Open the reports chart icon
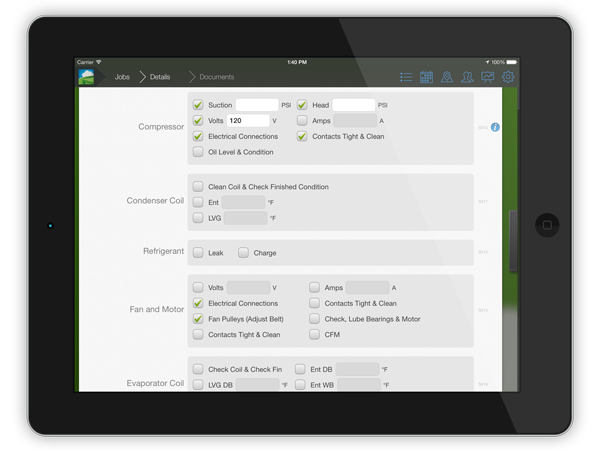 click(488, 77)
